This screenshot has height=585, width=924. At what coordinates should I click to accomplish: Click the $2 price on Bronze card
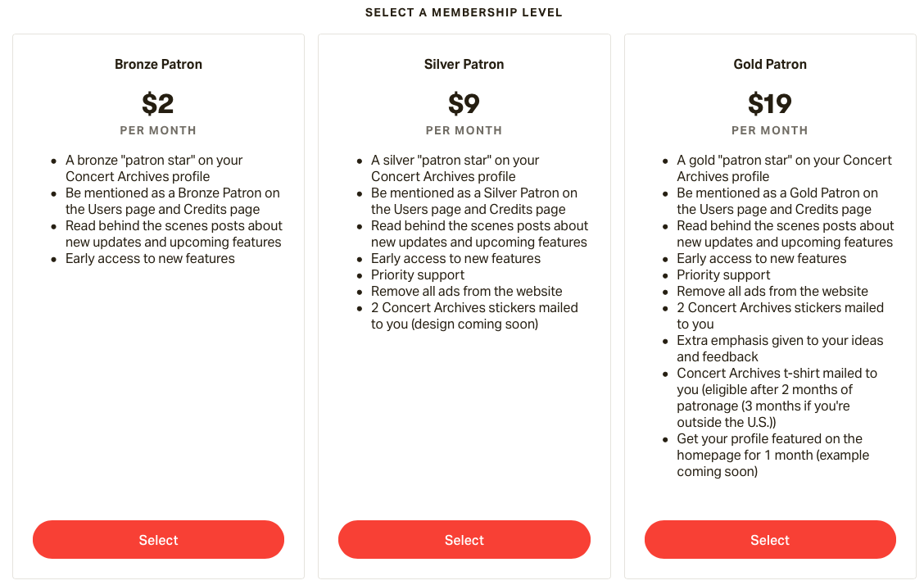tap(158, 103)
